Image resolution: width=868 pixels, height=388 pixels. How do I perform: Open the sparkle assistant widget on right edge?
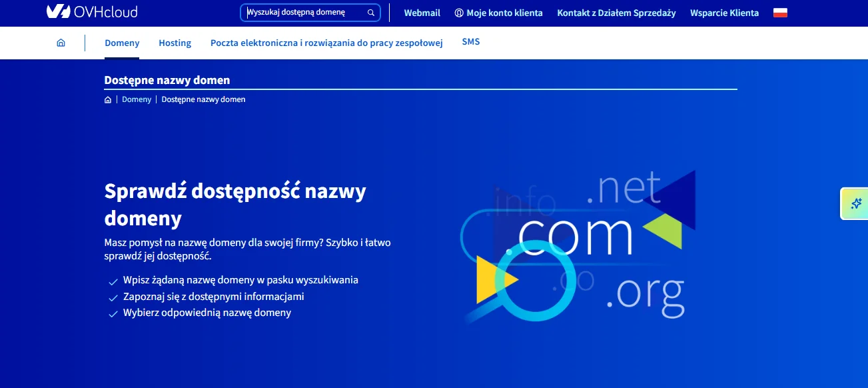[855, 203]
